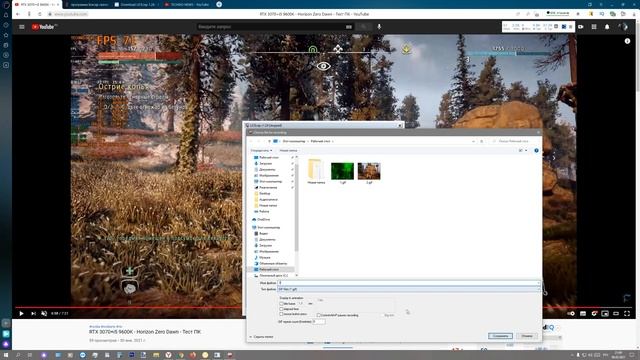
Task: Click the YouTube logo
Action: [44, 27]
